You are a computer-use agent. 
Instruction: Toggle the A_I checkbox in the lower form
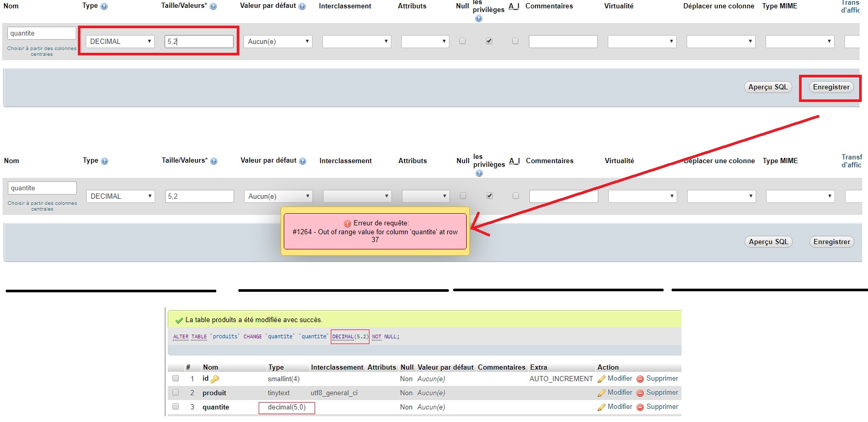516,196
